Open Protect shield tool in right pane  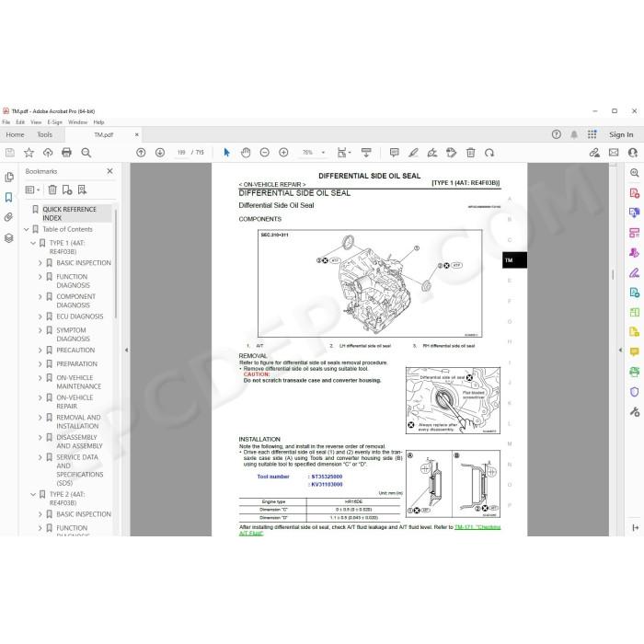(x=635, y=392)
